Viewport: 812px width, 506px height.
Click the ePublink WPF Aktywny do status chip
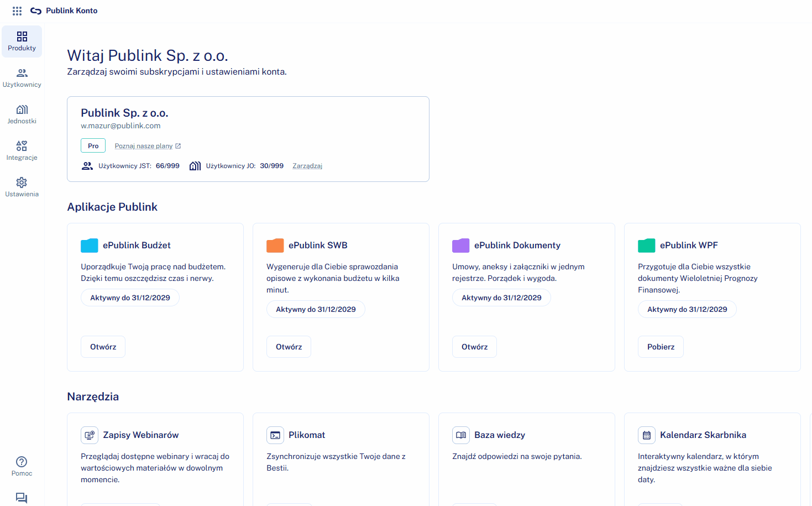[x=688, y=309]
